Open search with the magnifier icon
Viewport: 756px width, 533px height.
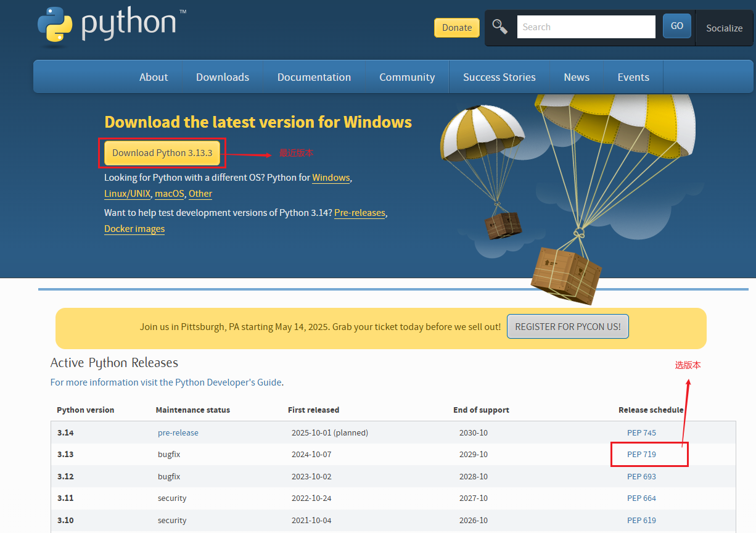(x=499, y=27)
